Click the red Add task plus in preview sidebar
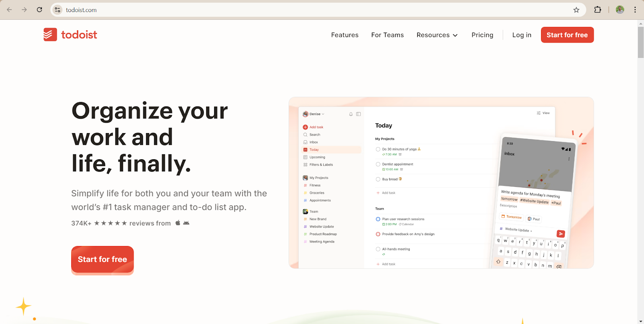The width and height of the screenshot is (644, 324). point(305,127)
